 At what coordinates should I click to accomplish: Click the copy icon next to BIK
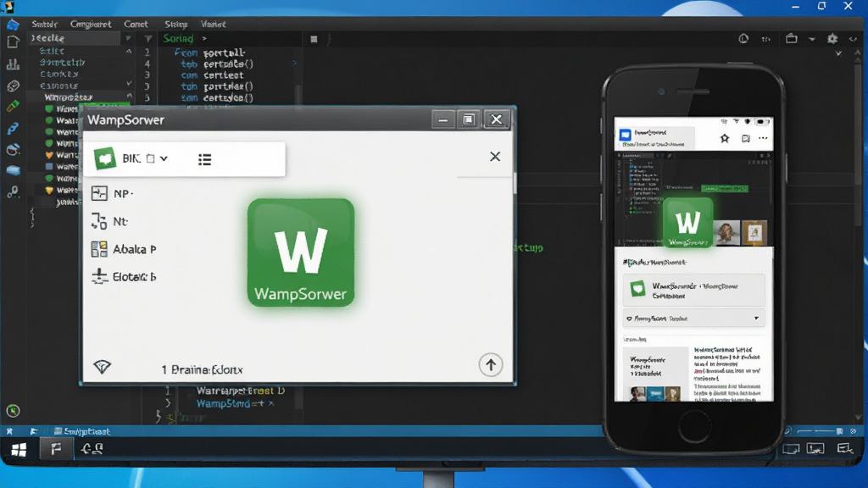(151, 158)
